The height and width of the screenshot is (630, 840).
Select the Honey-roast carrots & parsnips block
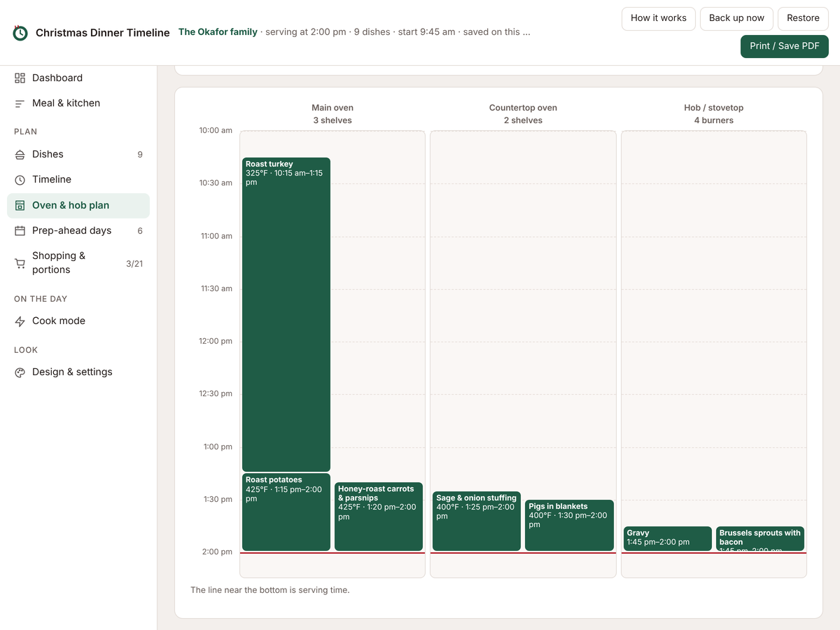(379, 517)
